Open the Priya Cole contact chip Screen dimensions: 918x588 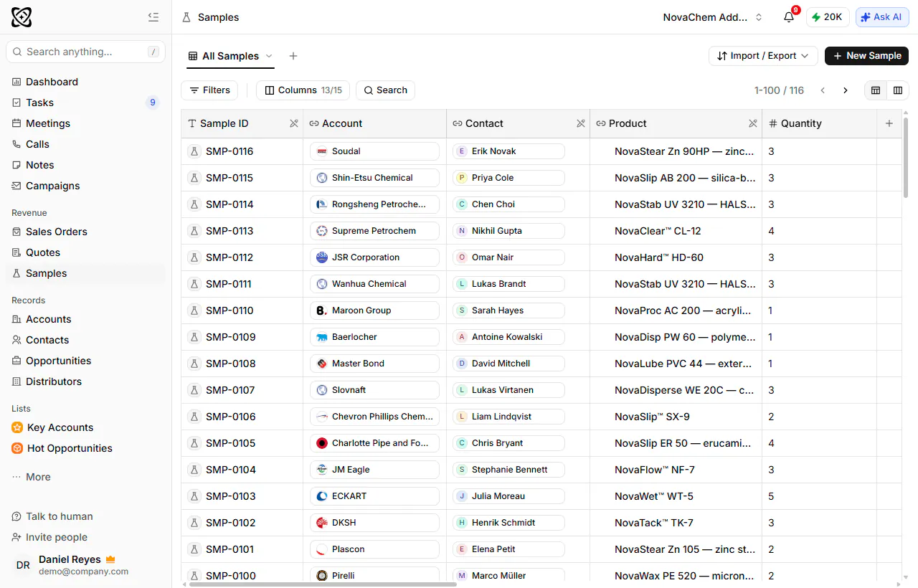coord(508,178)
